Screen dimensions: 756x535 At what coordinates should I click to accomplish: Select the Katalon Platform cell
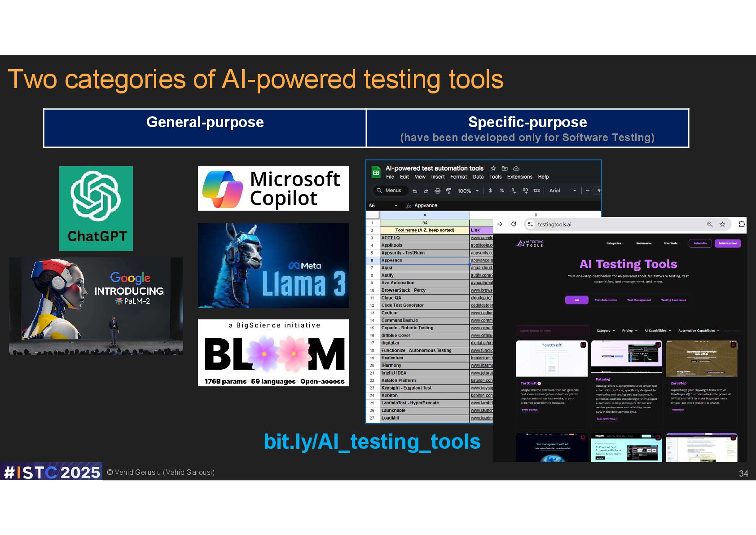[425, 380]
